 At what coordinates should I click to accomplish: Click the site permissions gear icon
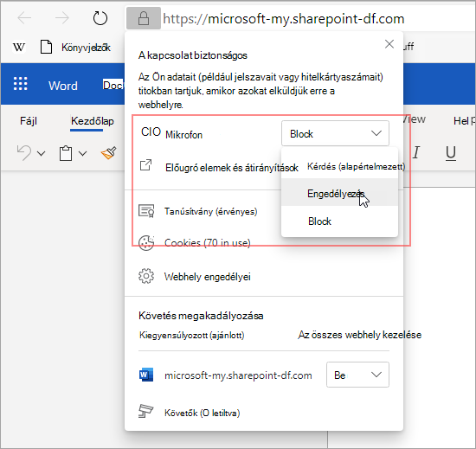[x=146, y=276]
